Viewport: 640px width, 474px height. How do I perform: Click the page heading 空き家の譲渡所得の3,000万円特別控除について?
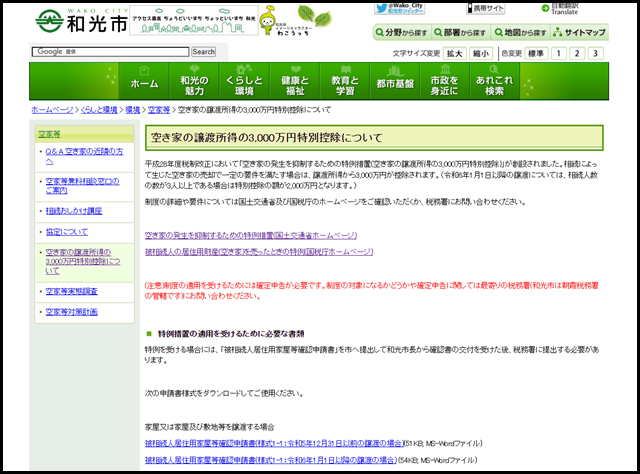click(267, 138)
